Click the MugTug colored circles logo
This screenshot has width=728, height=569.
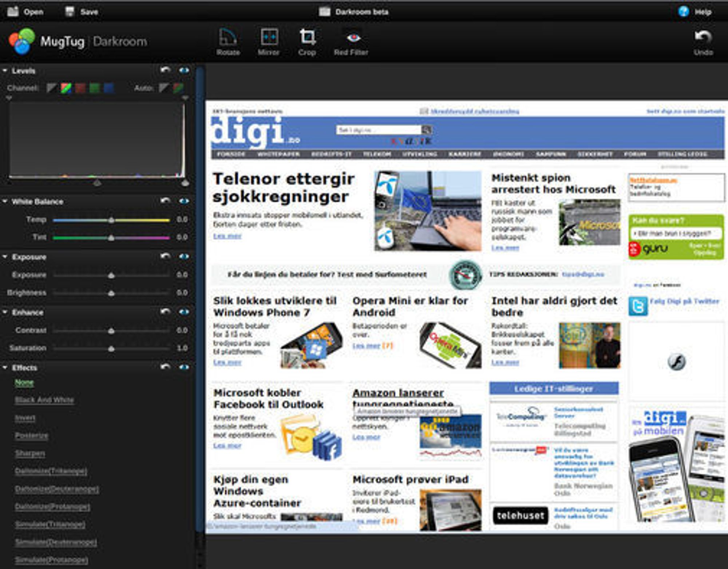click(x=22, y=41)
